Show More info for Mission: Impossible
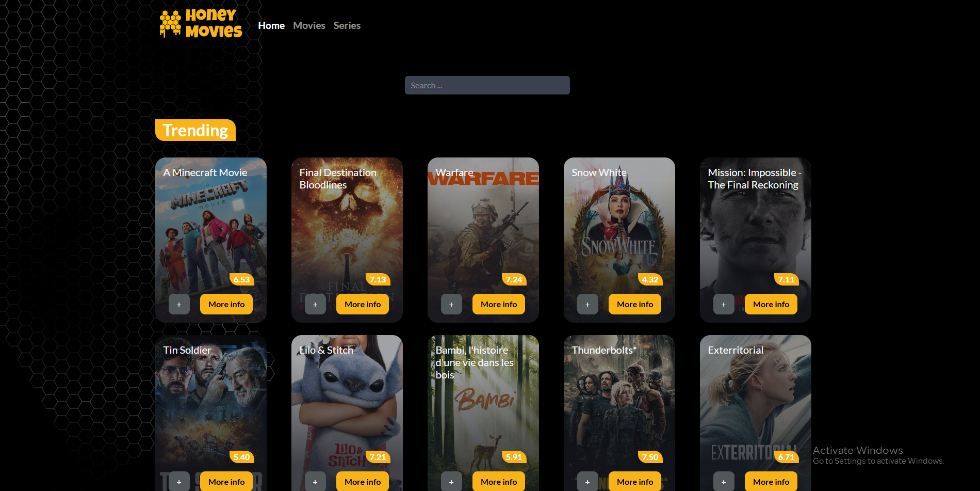Image resolution: width=980 pixels, height=491 pixels. pyautogui.click(x=771, y=304)
